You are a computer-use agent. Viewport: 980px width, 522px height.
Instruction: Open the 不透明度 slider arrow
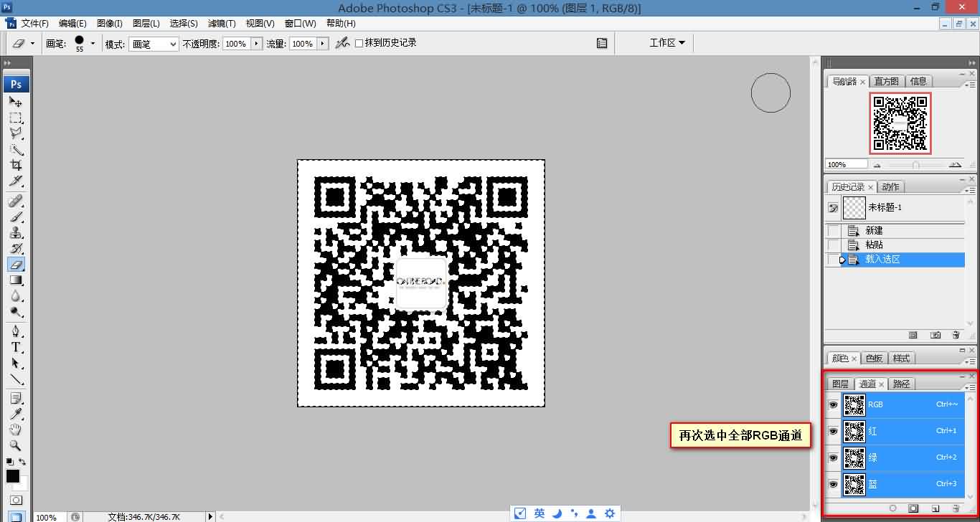point(256,44)
